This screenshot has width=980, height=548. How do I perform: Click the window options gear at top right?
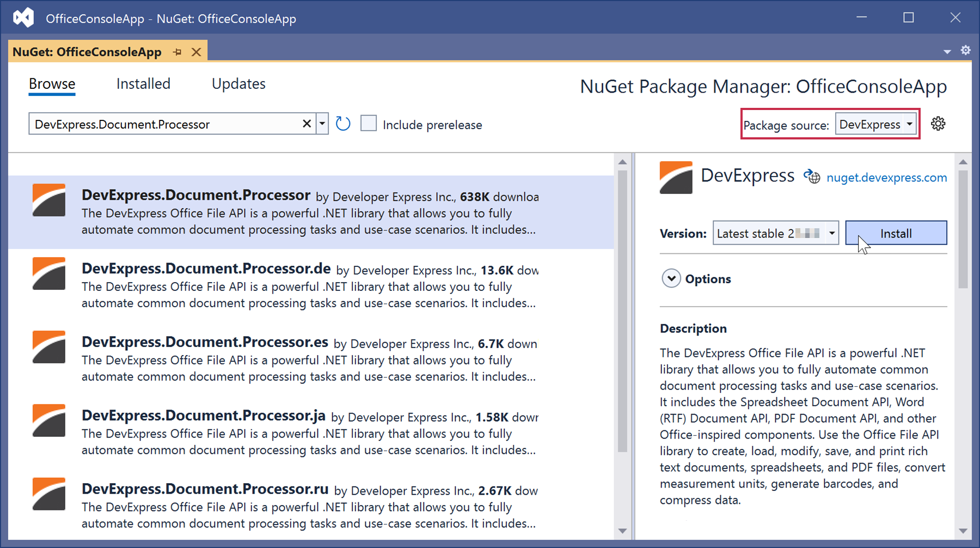pyautogui.click(x=965, y=51)
